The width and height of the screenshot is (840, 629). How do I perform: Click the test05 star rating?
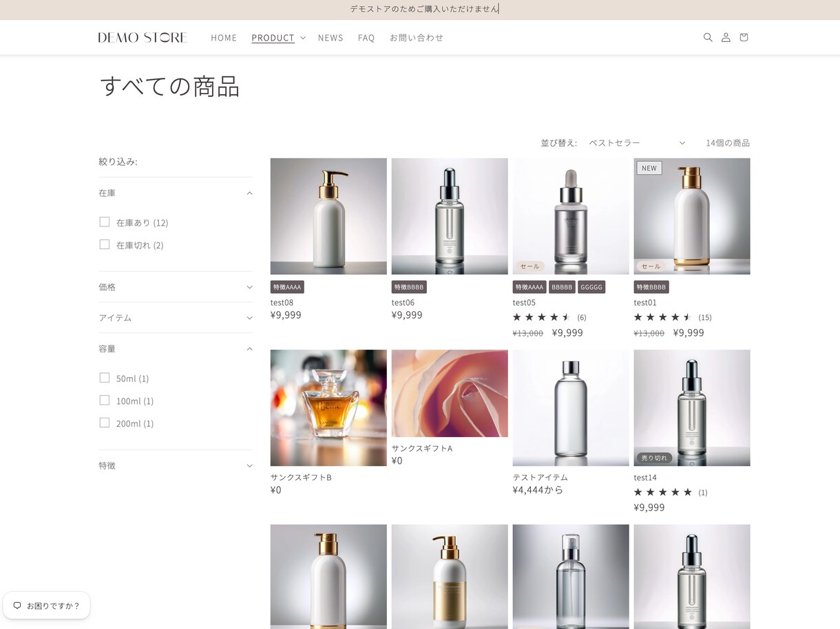pos(542,317)
